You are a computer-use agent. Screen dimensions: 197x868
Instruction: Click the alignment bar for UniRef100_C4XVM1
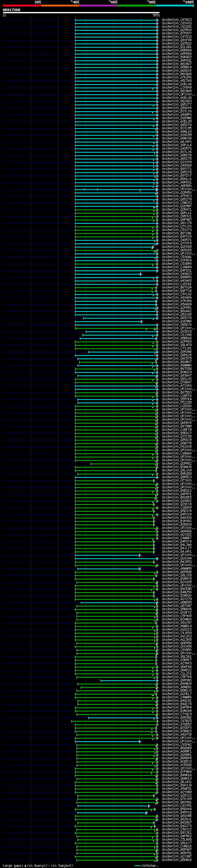click(x=114, y=806)
